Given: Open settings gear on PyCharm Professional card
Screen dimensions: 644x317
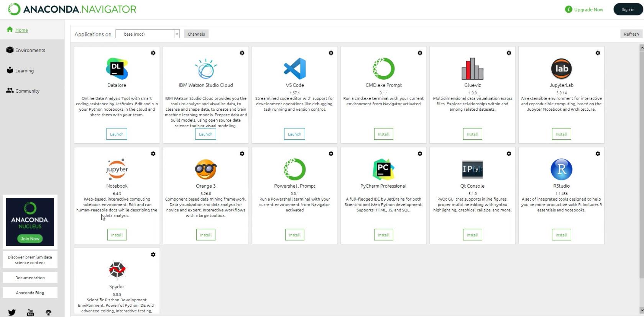Looking at the screenshot, I should click(x=420, y=154).
